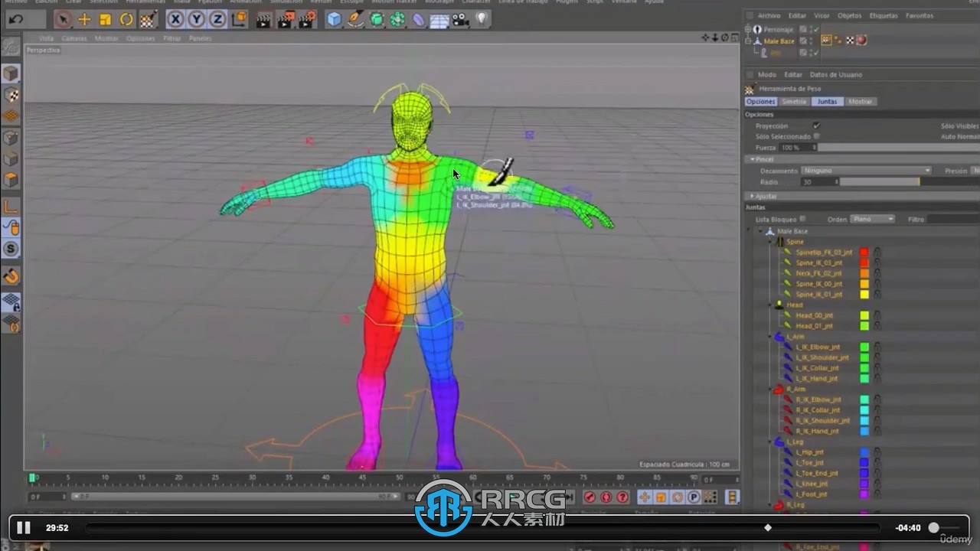Switch to Opciones tab
Screen dimensions: 980x551
tap(761, 102)
